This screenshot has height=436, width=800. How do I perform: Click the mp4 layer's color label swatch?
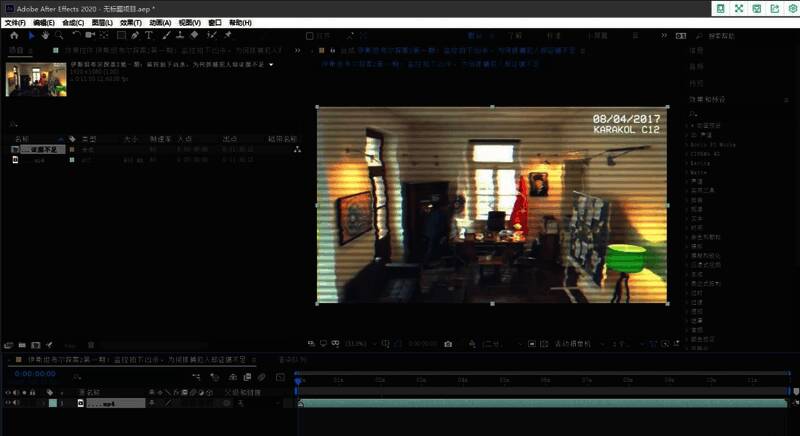tap(53, 404)
